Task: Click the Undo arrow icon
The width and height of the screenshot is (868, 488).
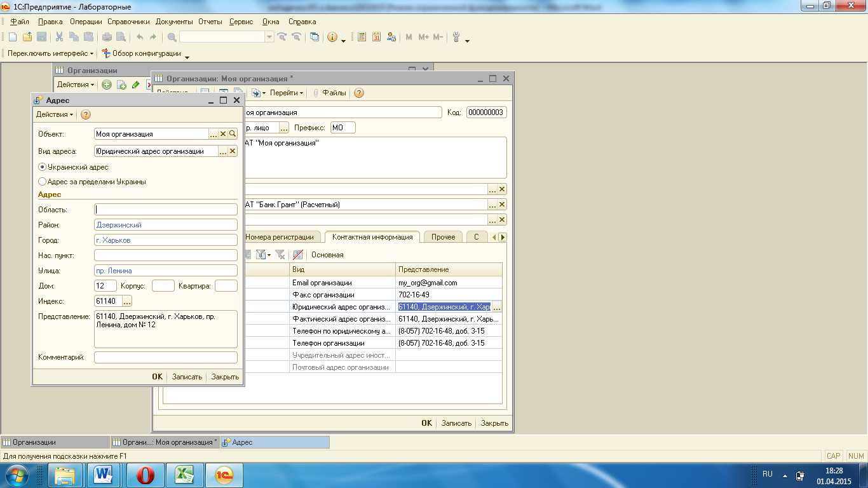Action: click(139, 37)
